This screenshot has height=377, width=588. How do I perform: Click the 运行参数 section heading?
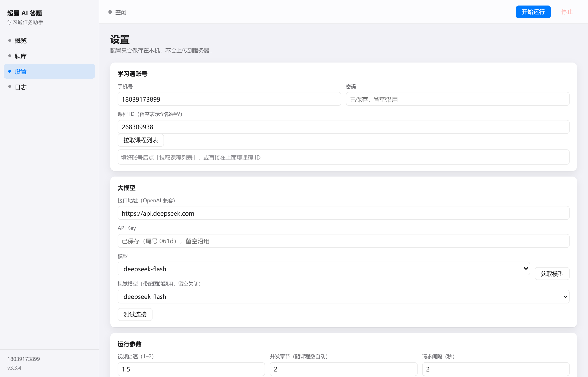[129, 344]
